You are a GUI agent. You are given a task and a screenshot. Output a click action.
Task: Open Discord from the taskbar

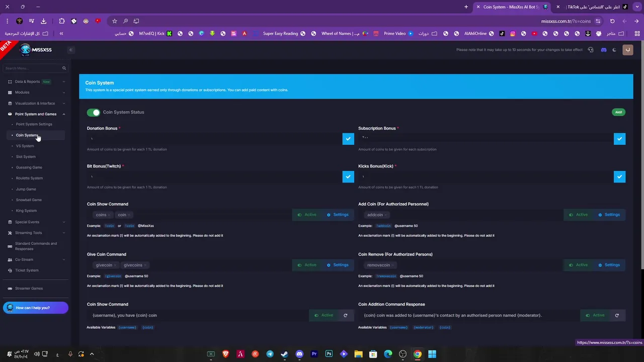point(299,354)
